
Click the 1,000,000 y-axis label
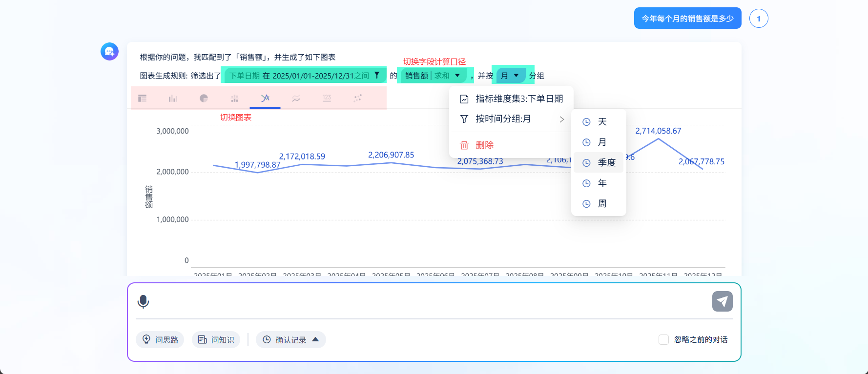coord(172,219)
